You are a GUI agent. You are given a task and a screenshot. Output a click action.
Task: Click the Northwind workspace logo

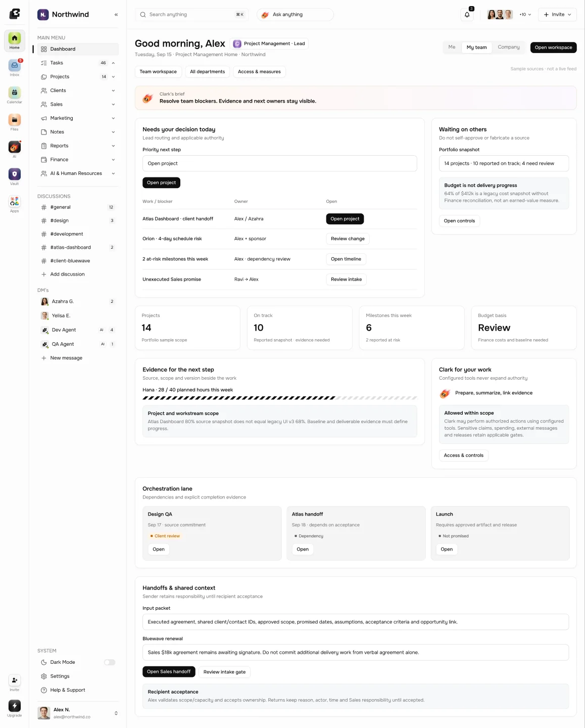coord(43,15)
